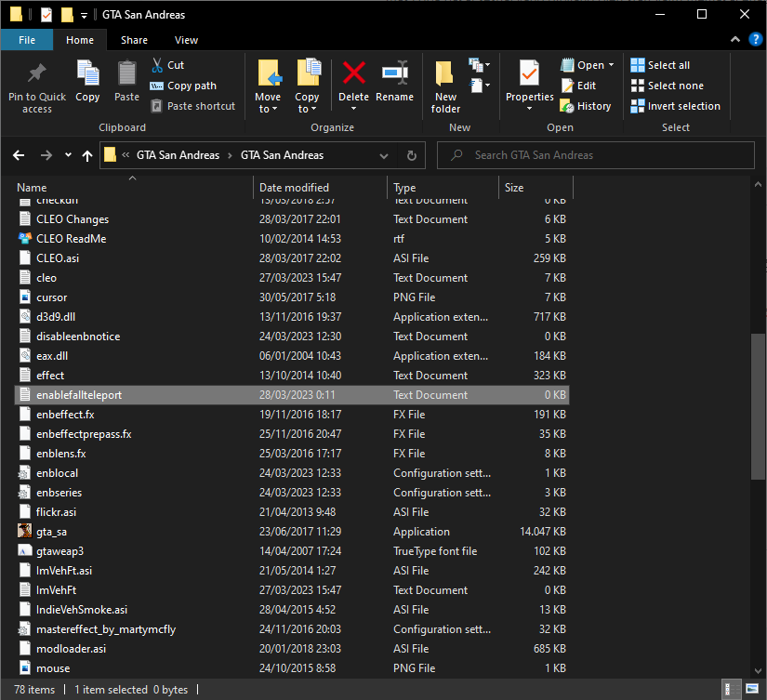Image resolution: width=767 pixels, height=700 pixels.
Task: Click the Rename icon
Action: pos(395,73)
